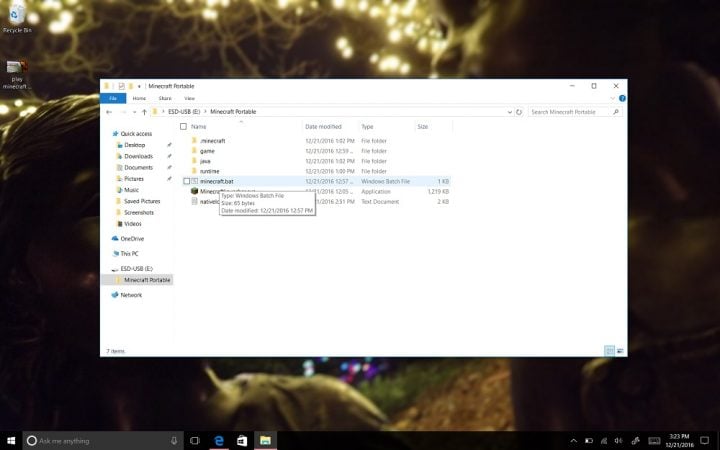Open Screenshots in navigation pane
The image size is (720, 450).
point(139,213)
